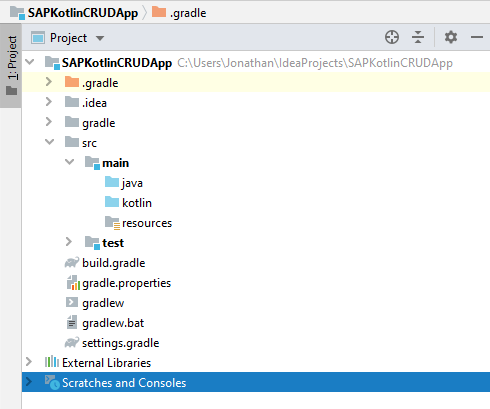Collapse the src folder chevron
The width and height of the screenshot is (490, 409).
(x=49, y=142)
